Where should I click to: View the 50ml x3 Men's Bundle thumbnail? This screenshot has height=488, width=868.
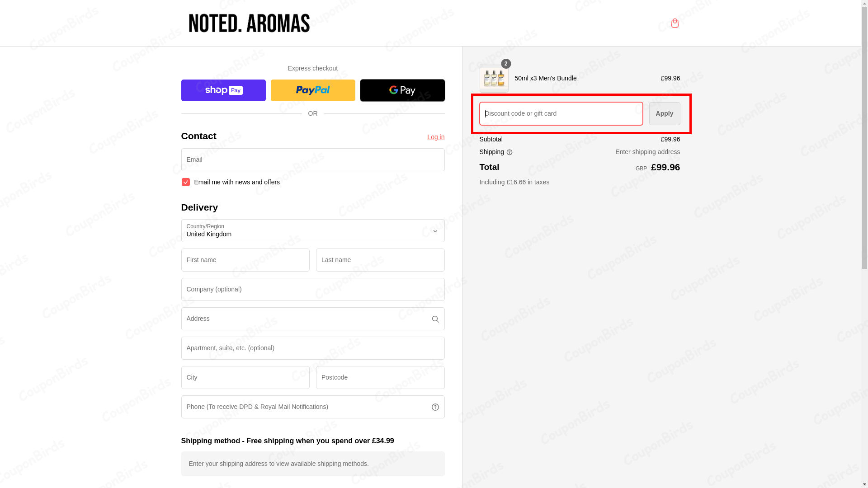click(x=494, y=78)
